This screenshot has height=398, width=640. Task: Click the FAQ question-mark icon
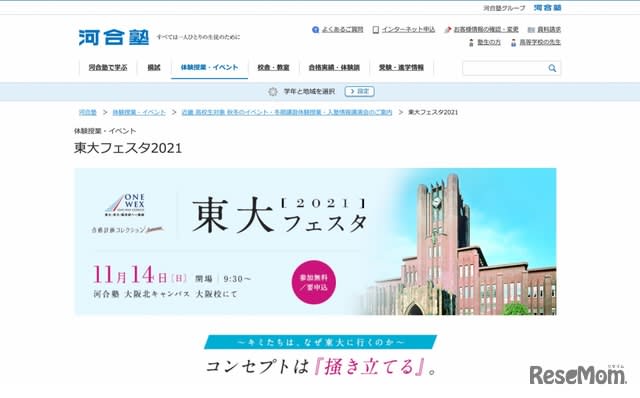(x=315, y=30)
